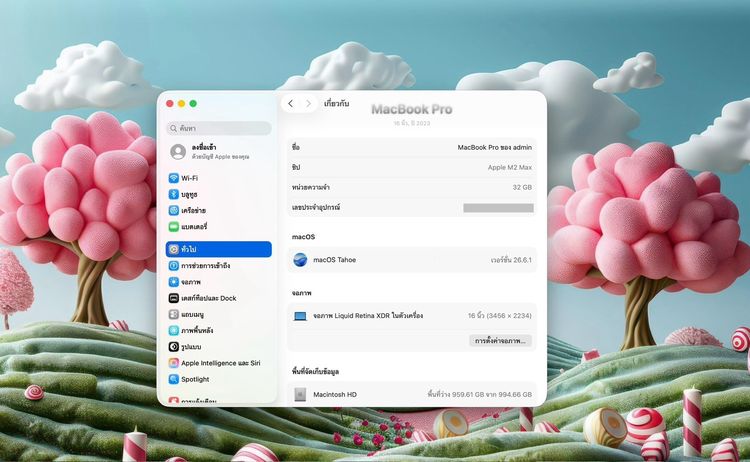The height and width of the screenshot is (462, 750).
Task: Go back with the left chevron button
Action: tap(290, 103)
